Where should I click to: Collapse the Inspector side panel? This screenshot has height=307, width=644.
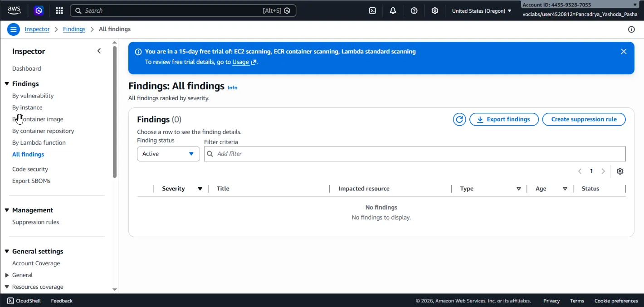[x=99, y=51]
